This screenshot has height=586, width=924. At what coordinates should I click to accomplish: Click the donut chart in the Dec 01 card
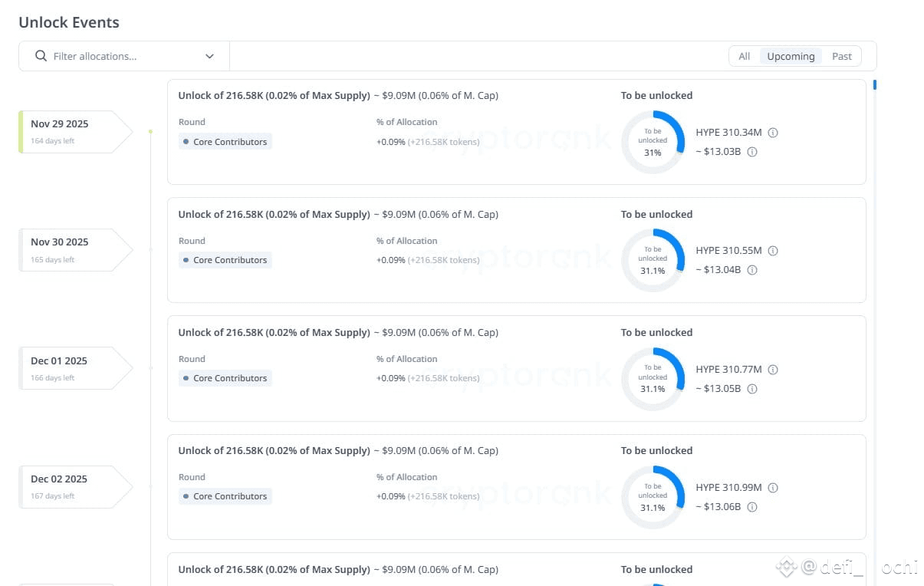coord(653,379)
